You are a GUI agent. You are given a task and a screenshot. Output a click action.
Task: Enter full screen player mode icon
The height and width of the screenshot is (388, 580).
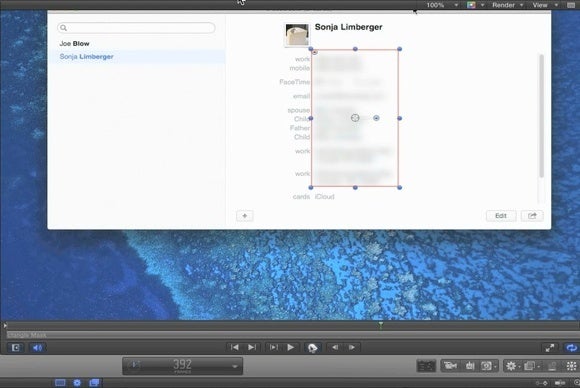point(550,348)
